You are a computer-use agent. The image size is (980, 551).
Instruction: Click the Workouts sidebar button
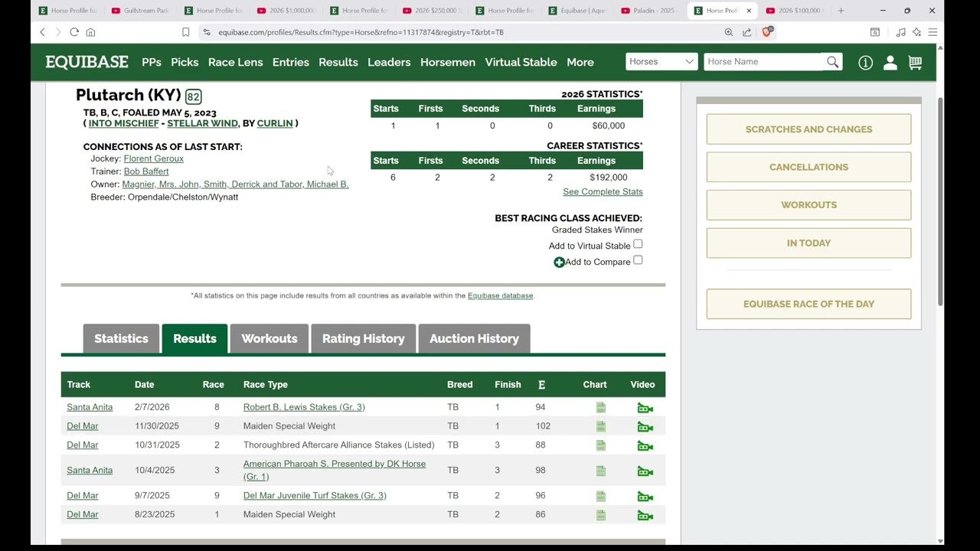pyautogui.click(x=808, y=205)
